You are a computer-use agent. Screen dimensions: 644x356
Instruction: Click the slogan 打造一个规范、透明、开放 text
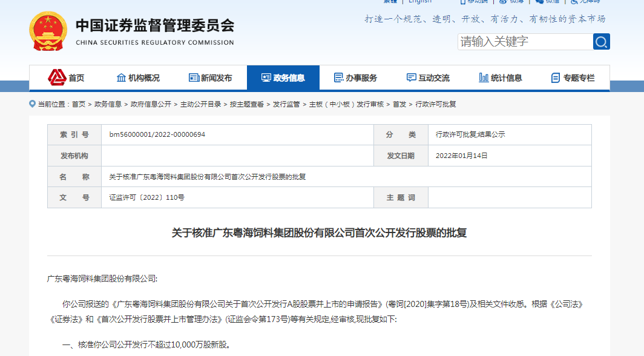point(485,19)
